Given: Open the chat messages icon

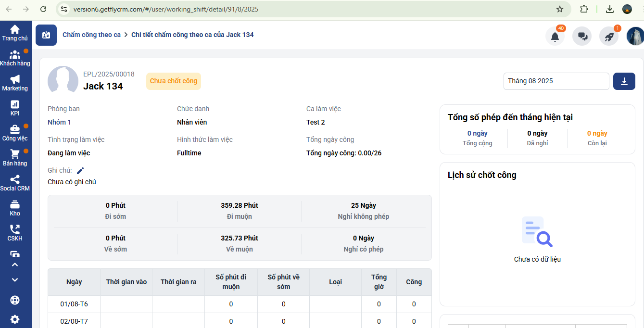Looking at the screenshot, I should (x=582, y=37).
